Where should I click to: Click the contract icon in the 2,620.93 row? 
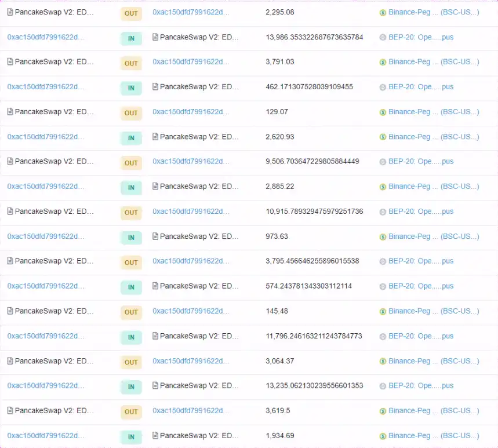click(155, 137)
